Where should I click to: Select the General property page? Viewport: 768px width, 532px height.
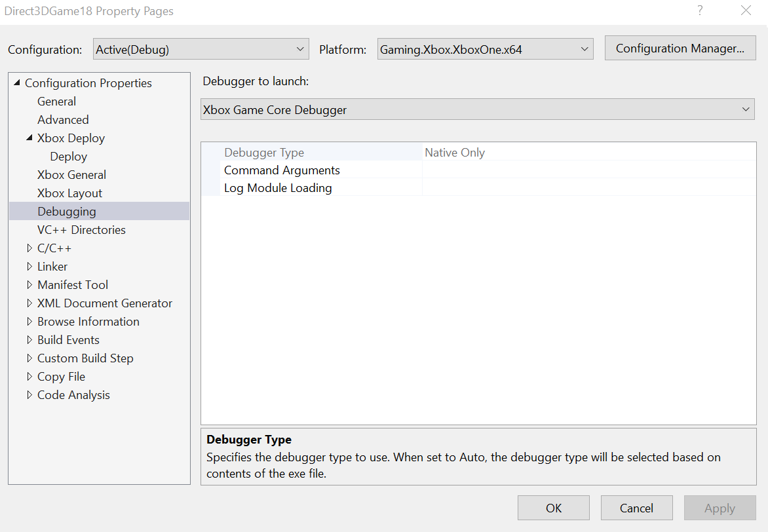pos(56,102)
